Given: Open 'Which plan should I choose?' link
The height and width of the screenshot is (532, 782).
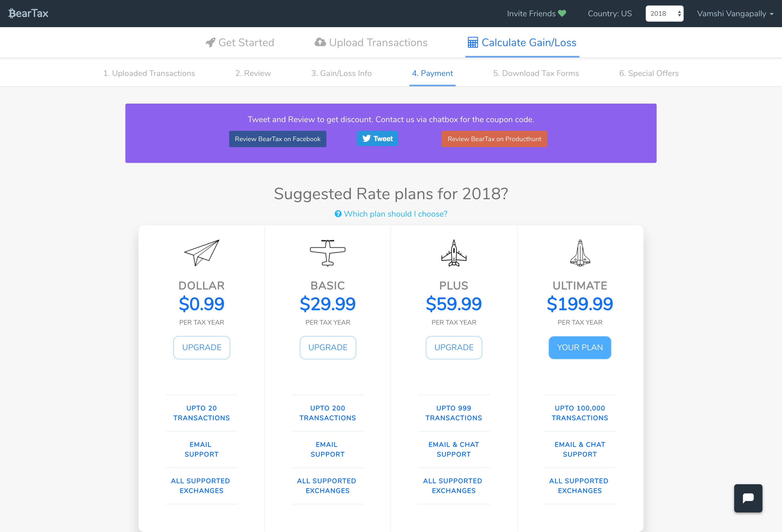Looking at the screenshot, I should tap(395, 214).
